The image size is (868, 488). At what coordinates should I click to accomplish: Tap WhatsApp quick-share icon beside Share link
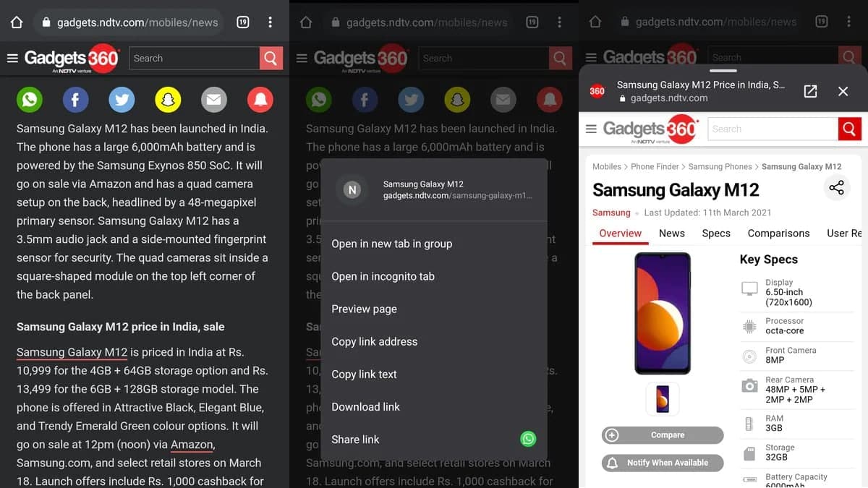(x=528, y=439)
